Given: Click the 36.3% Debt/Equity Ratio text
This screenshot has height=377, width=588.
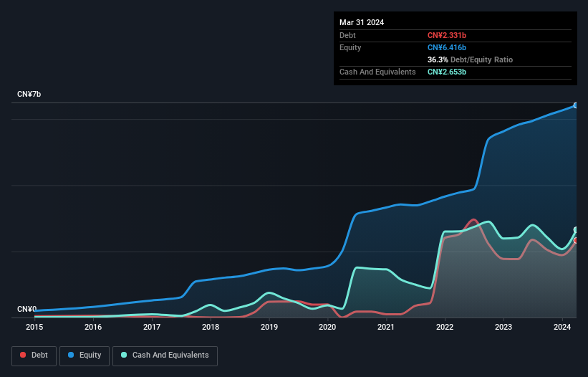Looking at the screenshot, I should point(470,59).
